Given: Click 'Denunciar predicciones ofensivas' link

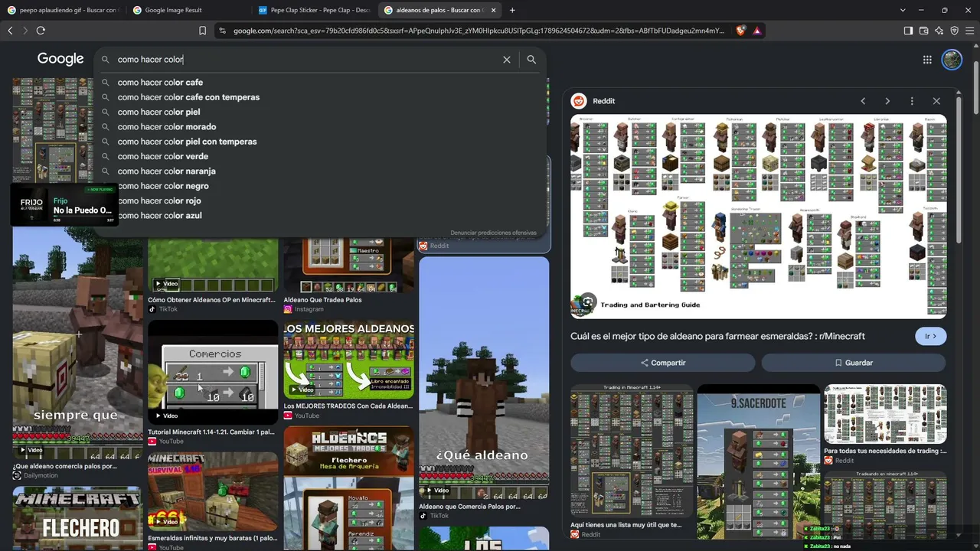Looking at the screenshot, I should (493, 233).
